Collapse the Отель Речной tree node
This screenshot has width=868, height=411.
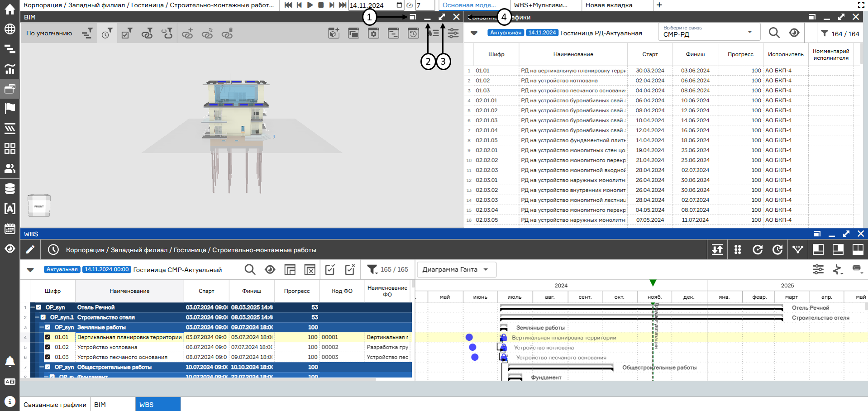[33, 307]
